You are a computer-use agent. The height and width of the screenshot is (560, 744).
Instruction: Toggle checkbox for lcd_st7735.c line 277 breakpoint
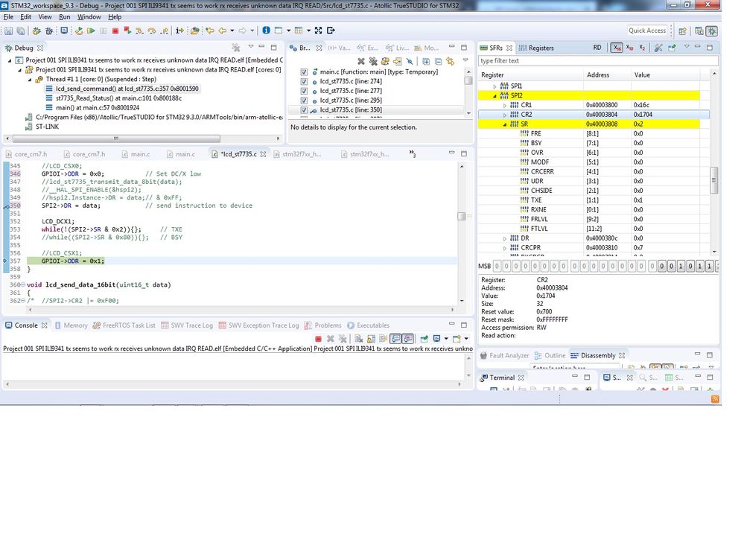point(304,91)
